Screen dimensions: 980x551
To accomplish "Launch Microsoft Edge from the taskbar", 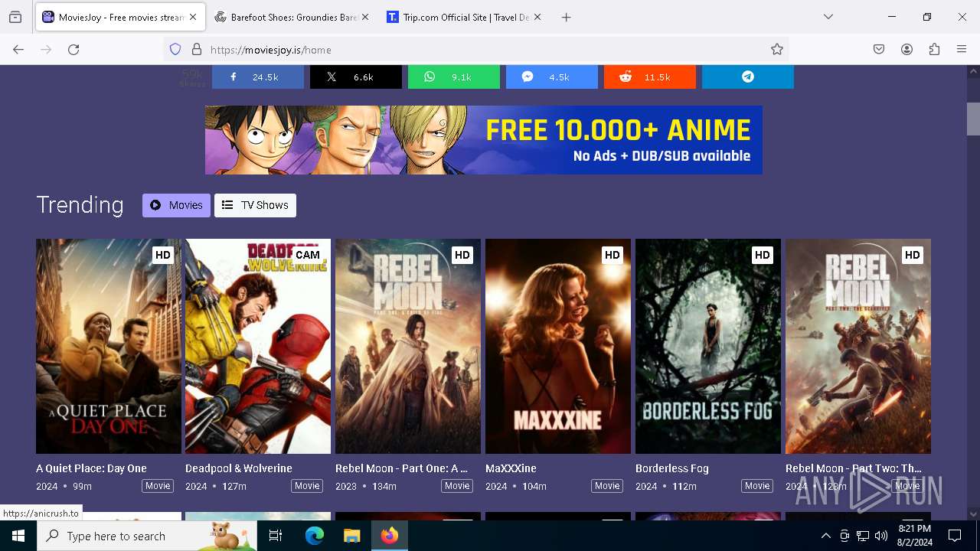I will click(315, 536).
